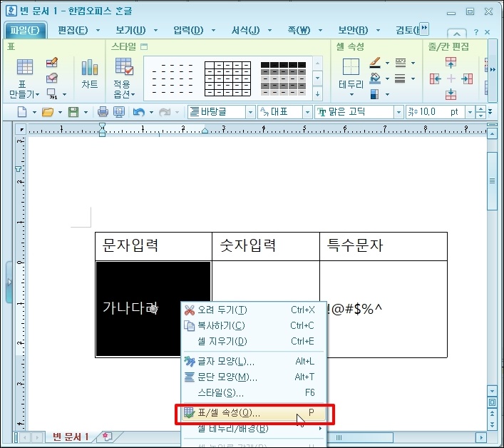Click the print preview icon

click(119, 112)
